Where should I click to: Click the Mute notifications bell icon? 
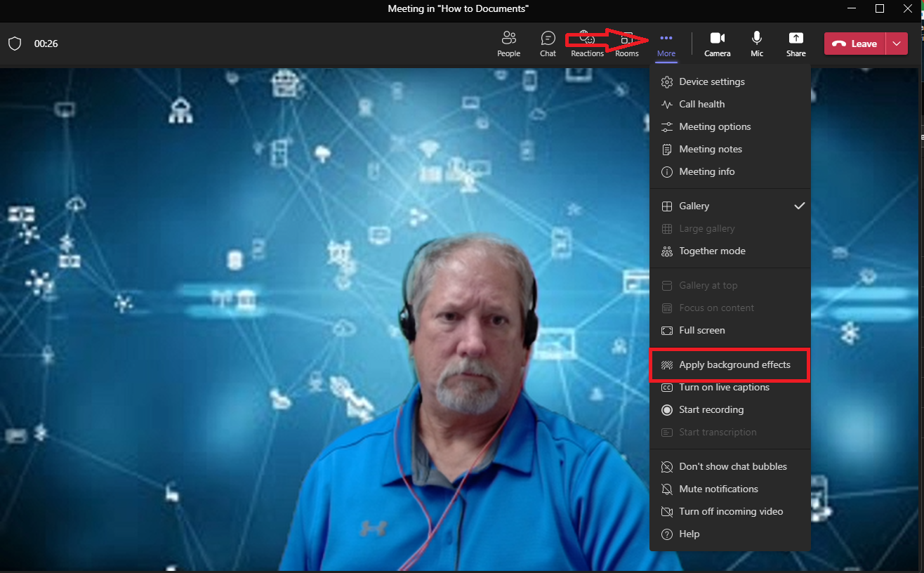[x=667, y=489]
